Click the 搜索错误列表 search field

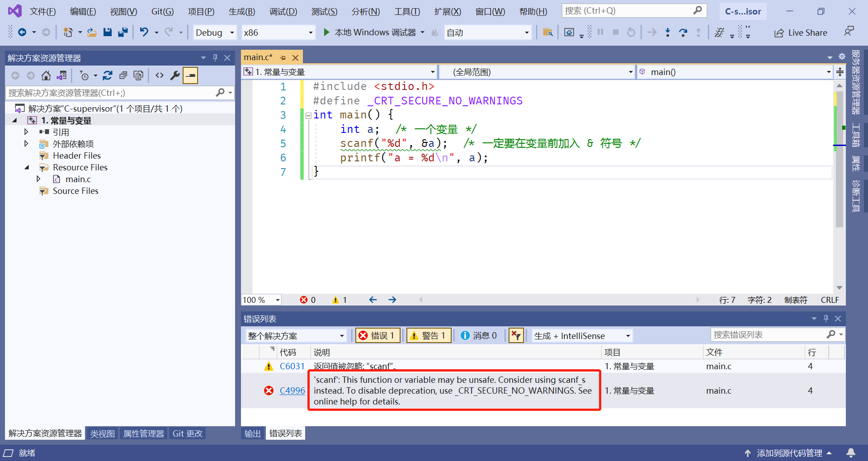coord(777,334)
